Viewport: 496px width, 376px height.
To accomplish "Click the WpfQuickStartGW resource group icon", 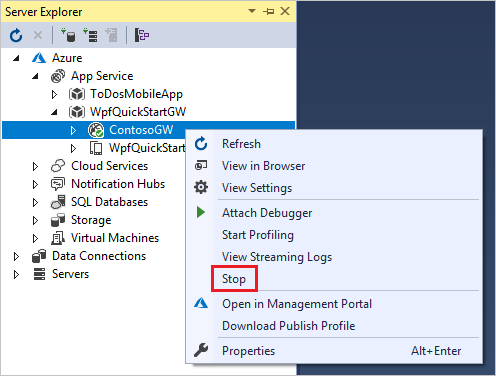I will [77, 112].
